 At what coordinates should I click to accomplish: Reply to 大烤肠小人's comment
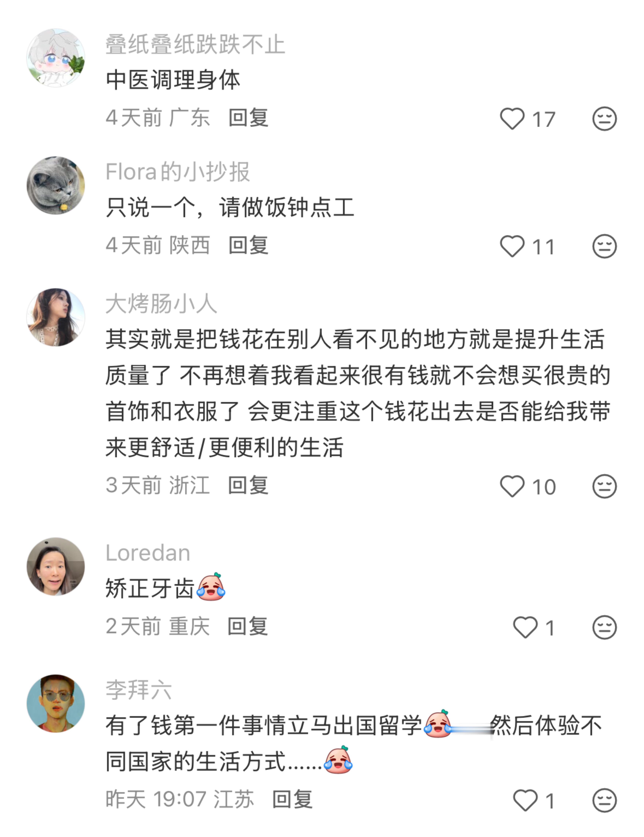click(248, 485)
